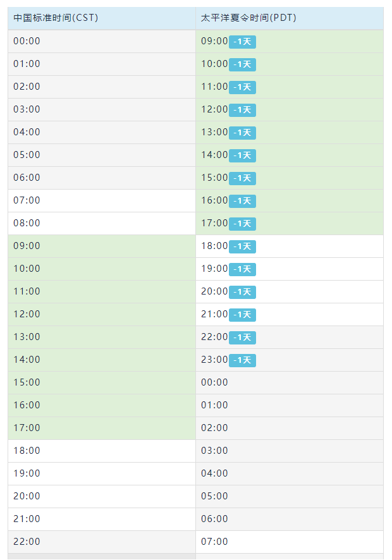Screen dimensions: 392x560
Task: Click the 太平洋夏令时间(PDT) column header
Action: point(290,18)
